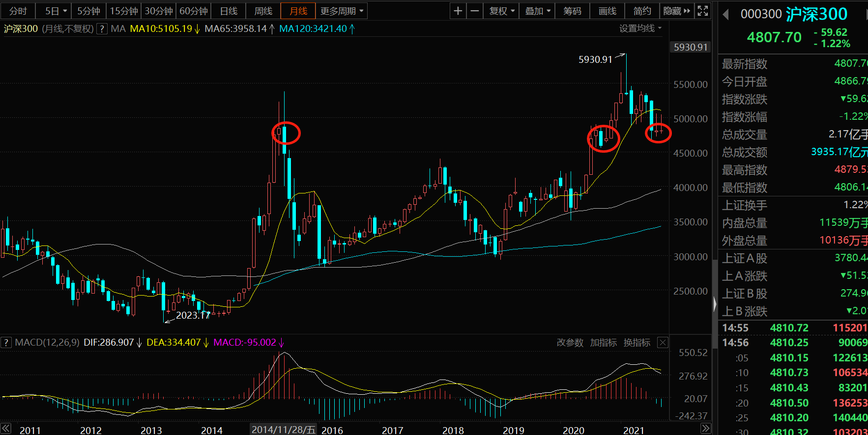Click the 总成交额 row

coord(793,152)
